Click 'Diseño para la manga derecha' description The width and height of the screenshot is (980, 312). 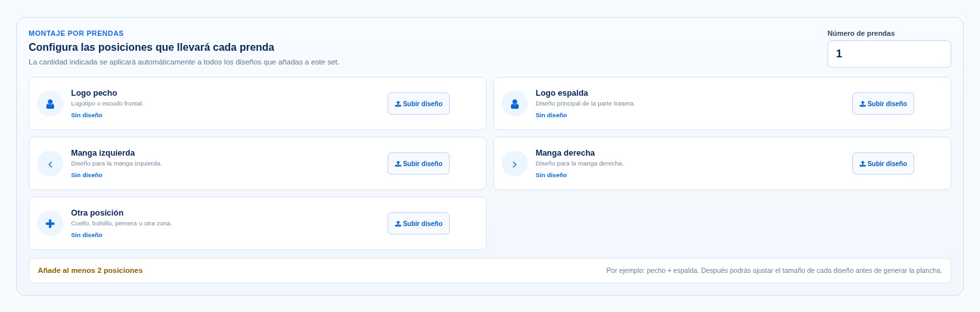tap(579, 163)
